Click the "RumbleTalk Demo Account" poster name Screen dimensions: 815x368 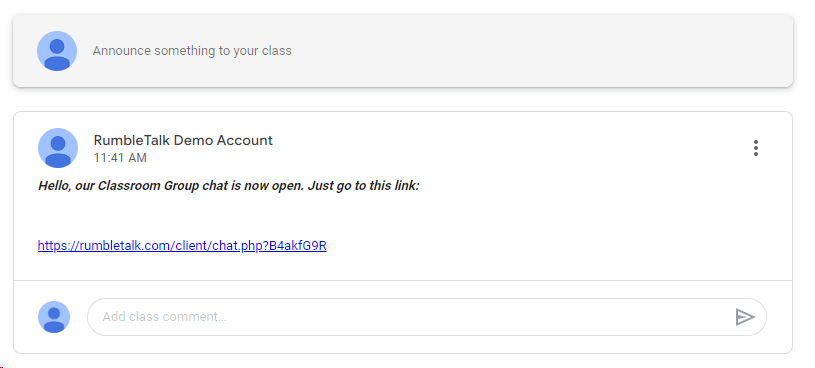(183, 140)
